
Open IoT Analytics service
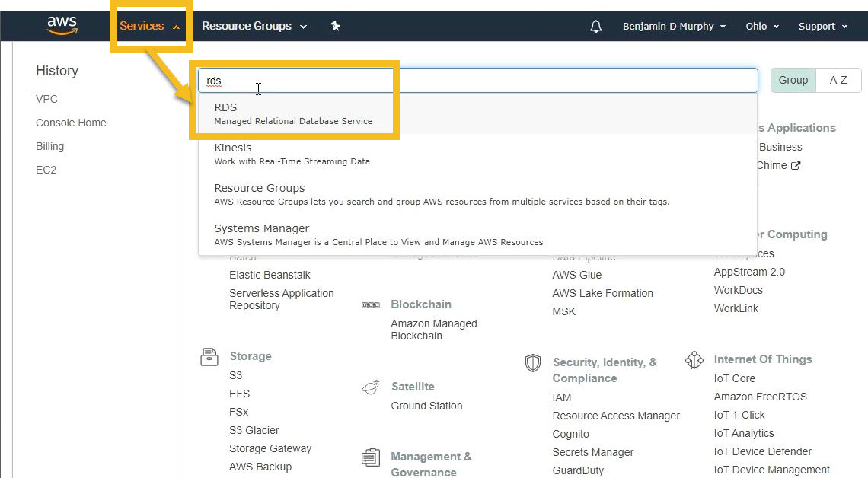(743, 433)
